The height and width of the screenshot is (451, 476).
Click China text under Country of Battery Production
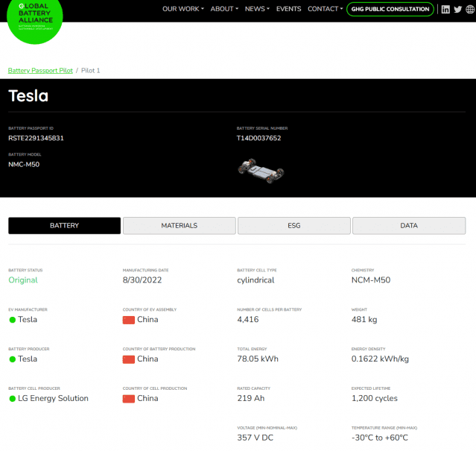tap(147, 359)
